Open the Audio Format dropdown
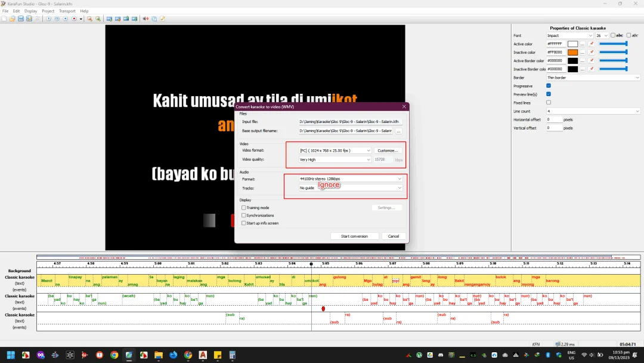 click(x=351, y=179)
